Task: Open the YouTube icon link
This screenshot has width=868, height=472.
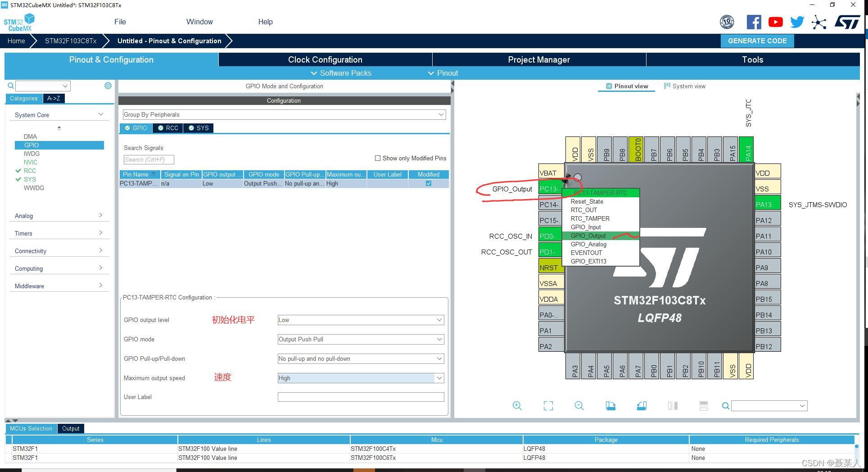Action: (x=775, y=22)
